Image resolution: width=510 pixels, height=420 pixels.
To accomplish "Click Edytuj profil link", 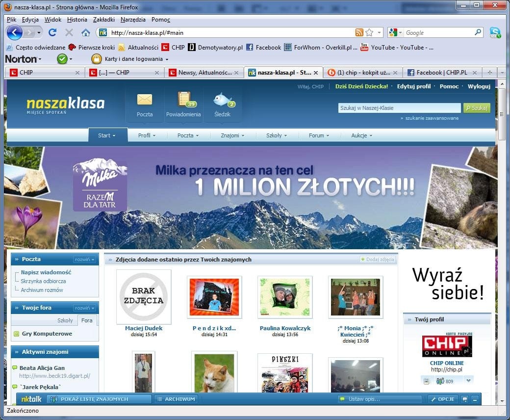I will (414, 86).
